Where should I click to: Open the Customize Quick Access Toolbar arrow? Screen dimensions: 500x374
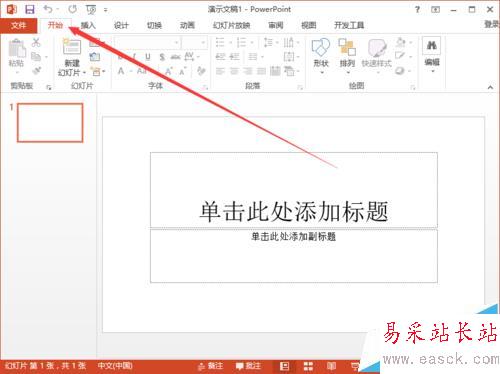coord(105,10)
